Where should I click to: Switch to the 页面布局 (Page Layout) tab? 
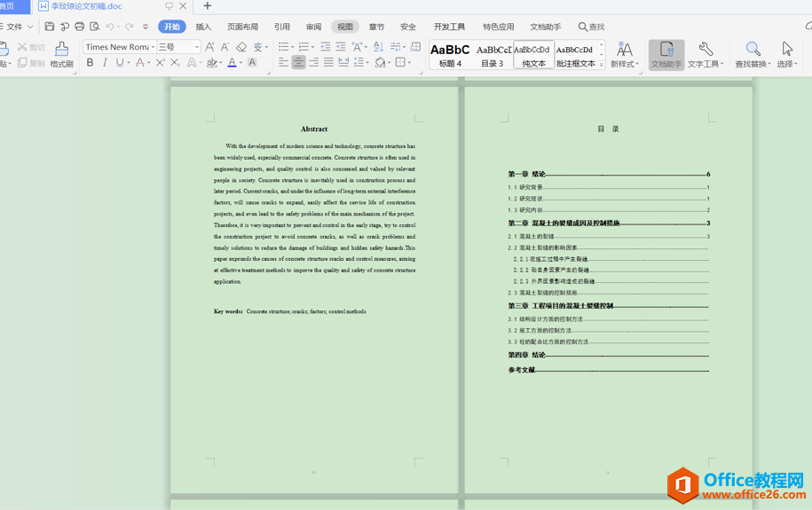[x=242, y=27]
